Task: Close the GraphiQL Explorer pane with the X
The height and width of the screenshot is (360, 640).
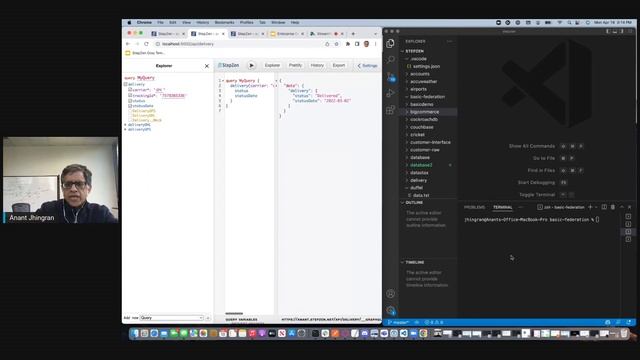Action: tap(207, 66)
